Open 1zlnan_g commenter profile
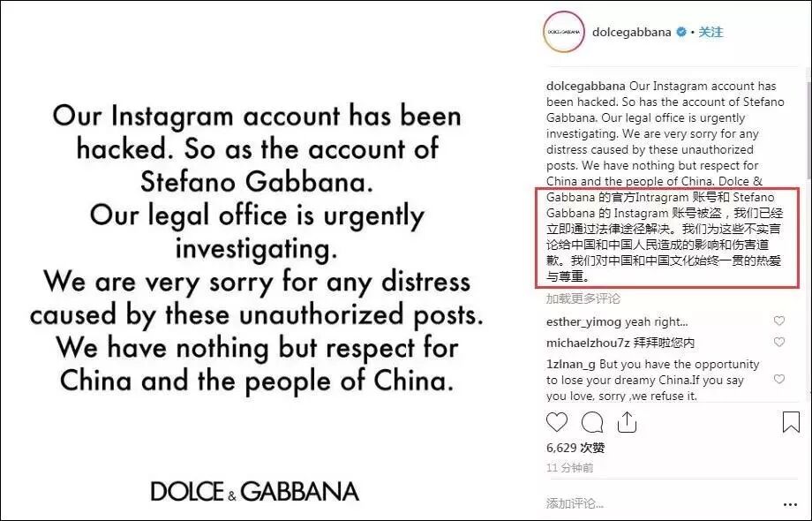Viewport: 812px width, 521px height. [x=571, y=364]
